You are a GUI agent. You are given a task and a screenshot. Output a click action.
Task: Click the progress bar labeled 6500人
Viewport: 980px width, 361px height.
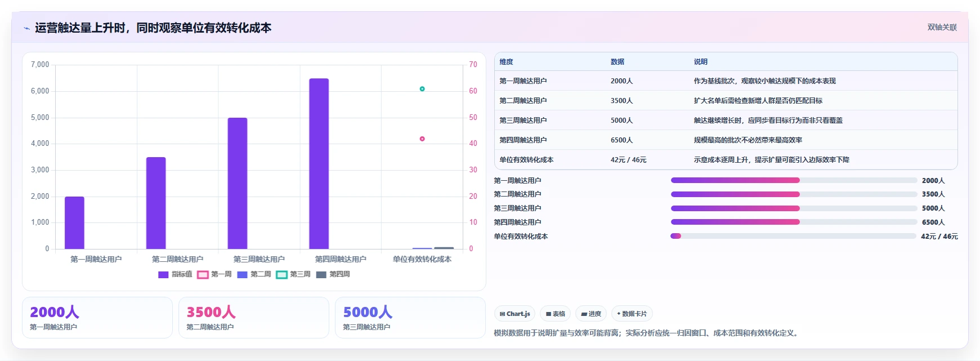(794, 222)
